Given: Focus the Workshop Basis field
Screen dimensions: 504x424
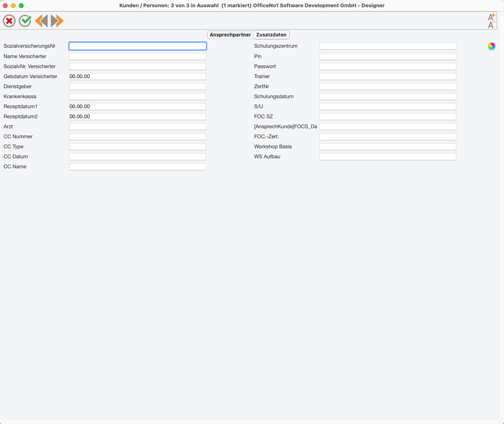Looking at the screenshot, I should click(388, 147).
